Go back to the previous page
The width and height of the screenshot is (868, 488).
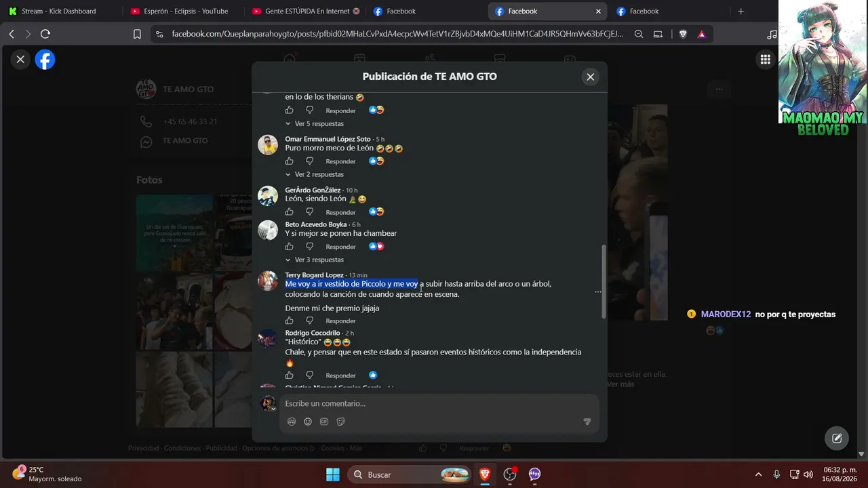click(x=12, y=34)
